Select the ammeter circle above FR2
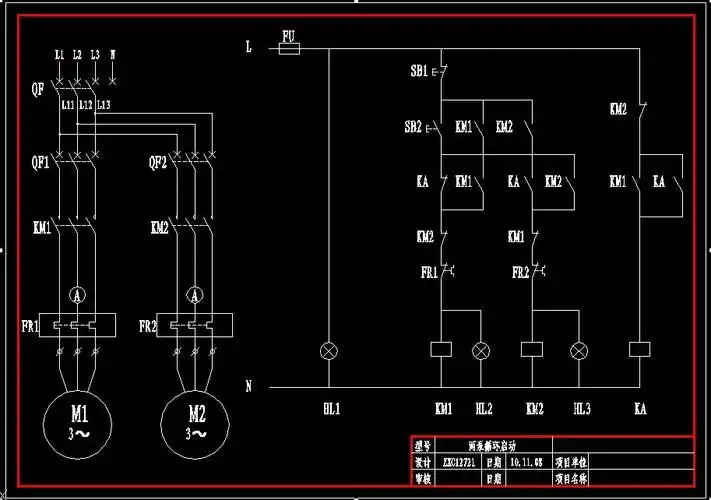The image size is (711, 500). 196,295
